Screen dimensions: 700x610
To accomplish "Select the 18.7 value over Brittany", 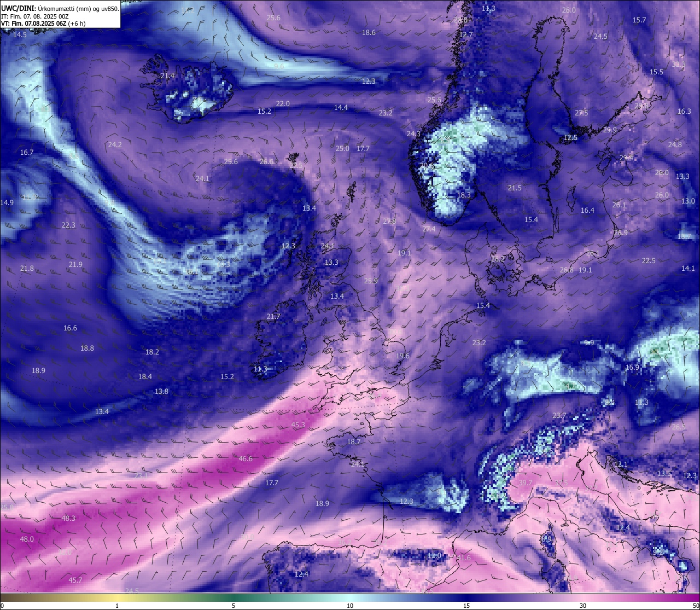I will pyautogui.click(x=354, y=441).
